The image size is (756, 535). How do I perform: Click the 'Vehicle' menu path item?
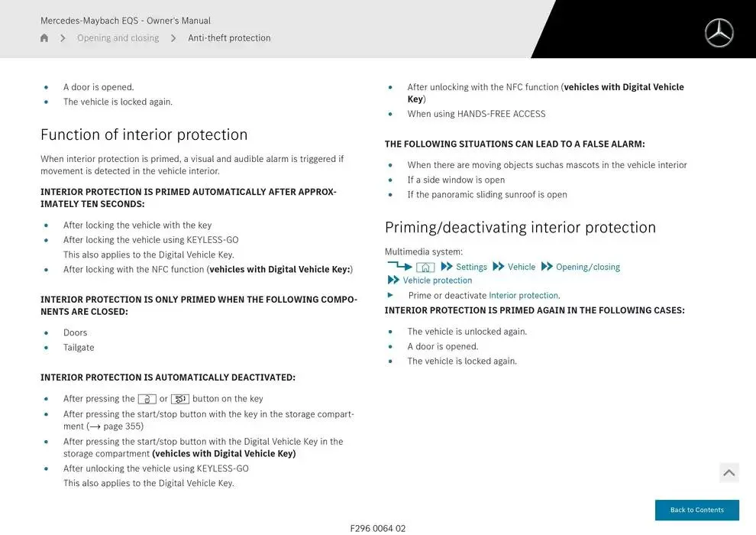pos(522,267)
